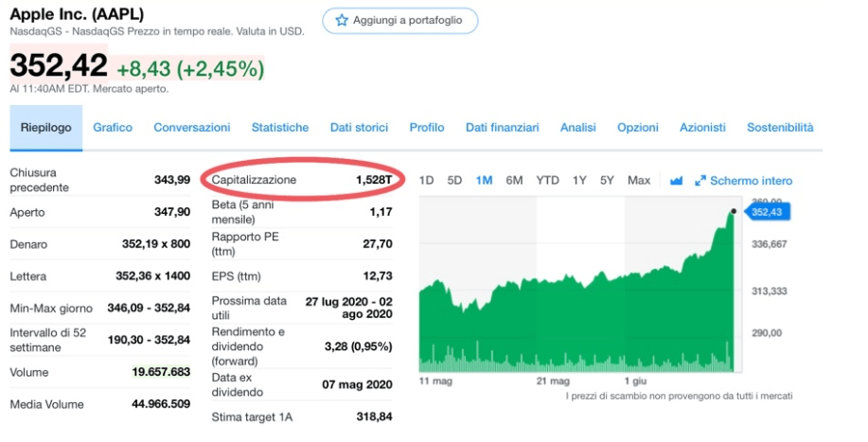The image size is (868, 442).
Task: Click the change value +8,43 (+2,45%)
Action: 190,69
